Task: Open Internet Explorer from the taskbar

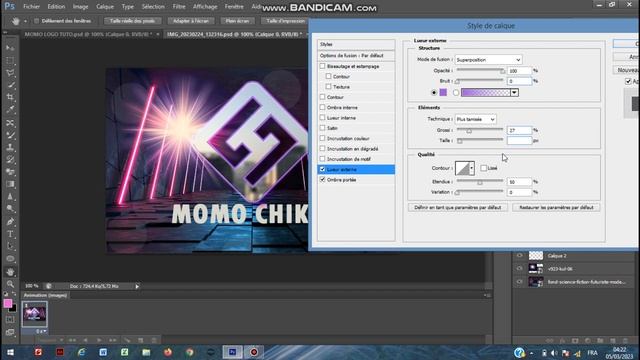Action: (81, 352)
